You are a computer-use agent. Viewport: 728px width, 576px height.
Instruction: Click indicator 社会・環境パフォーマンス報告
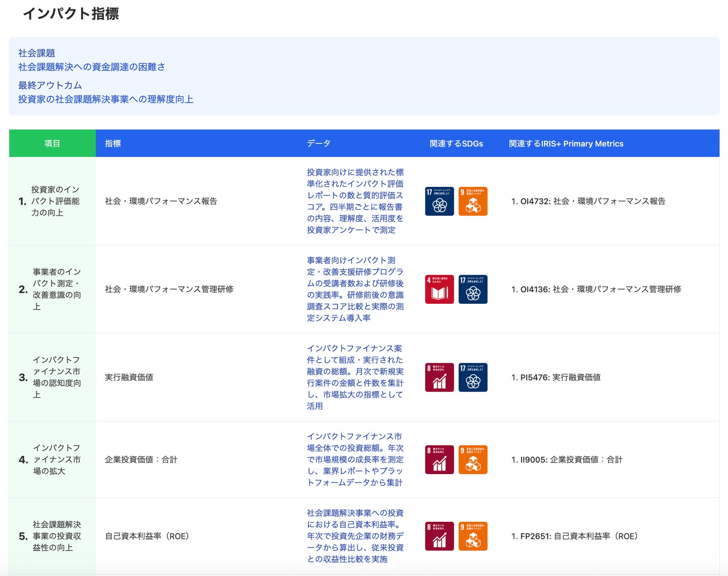[161, 201]
